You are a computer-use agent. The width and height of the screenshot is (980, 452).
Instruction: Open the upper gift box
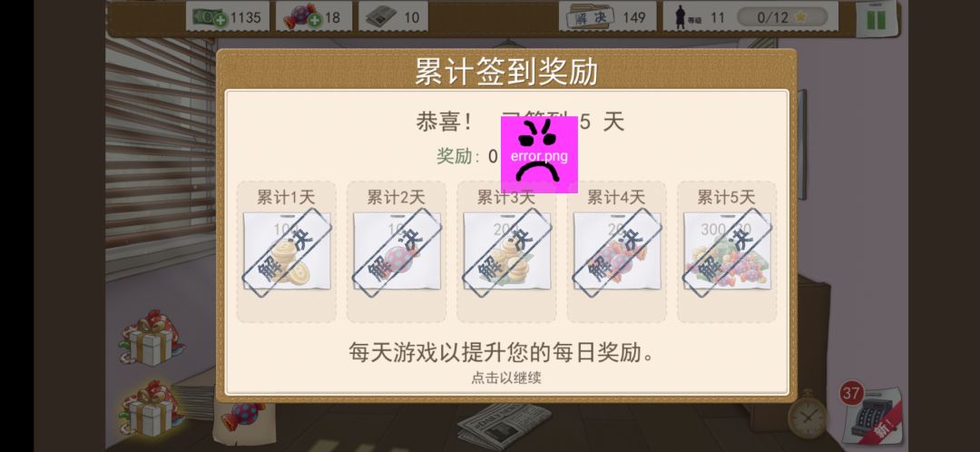pyautogui.click(x=151, y=339)
